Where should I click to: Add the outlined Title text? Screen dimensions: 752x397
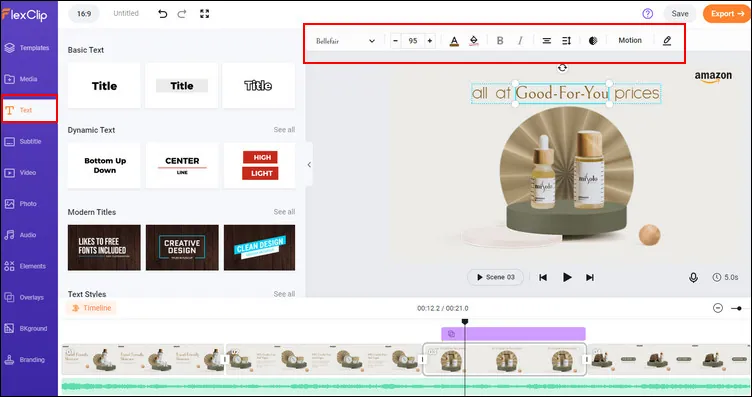258,86
